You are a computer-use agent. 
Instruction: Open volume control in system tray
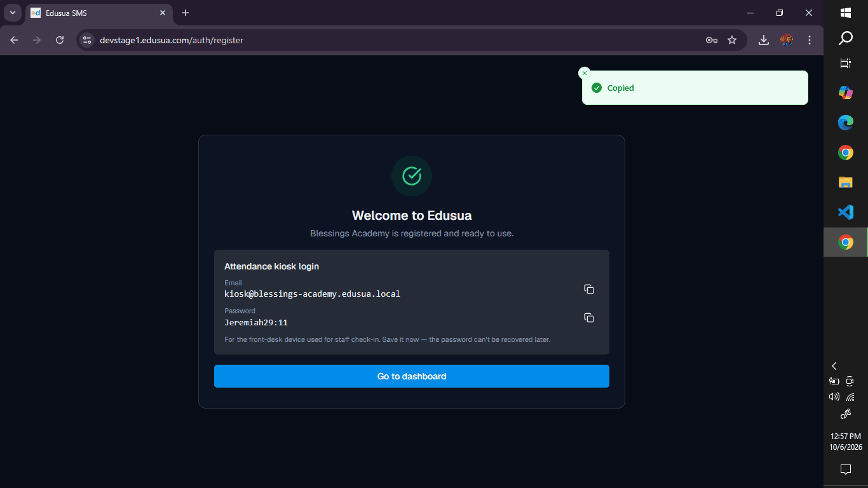pos(834,396)
